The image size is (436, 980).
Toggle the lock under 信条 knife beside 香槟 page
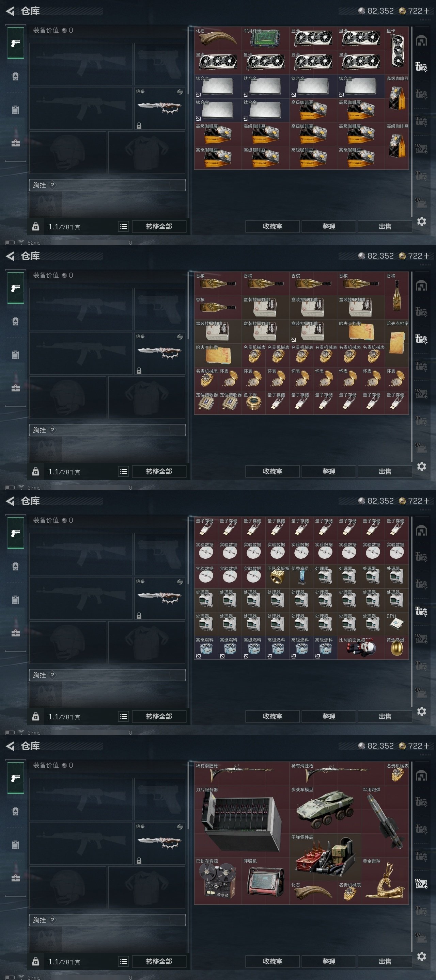click(x=139, y=371)
